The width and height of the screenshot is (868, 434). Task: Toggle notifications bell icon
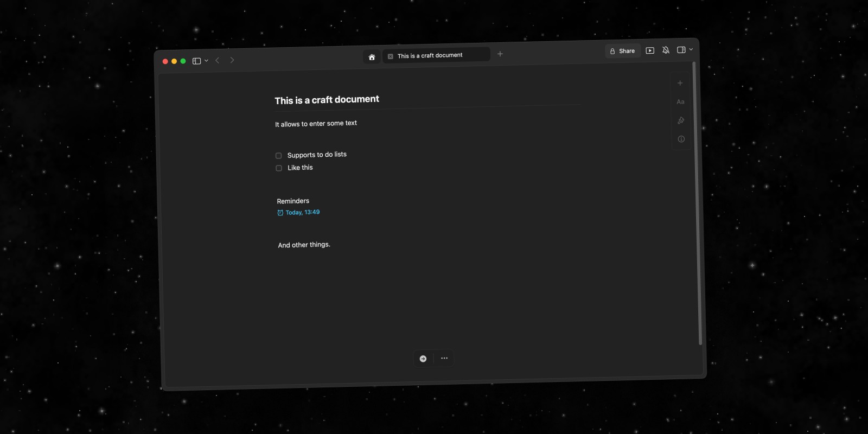[x=666, y=50]
